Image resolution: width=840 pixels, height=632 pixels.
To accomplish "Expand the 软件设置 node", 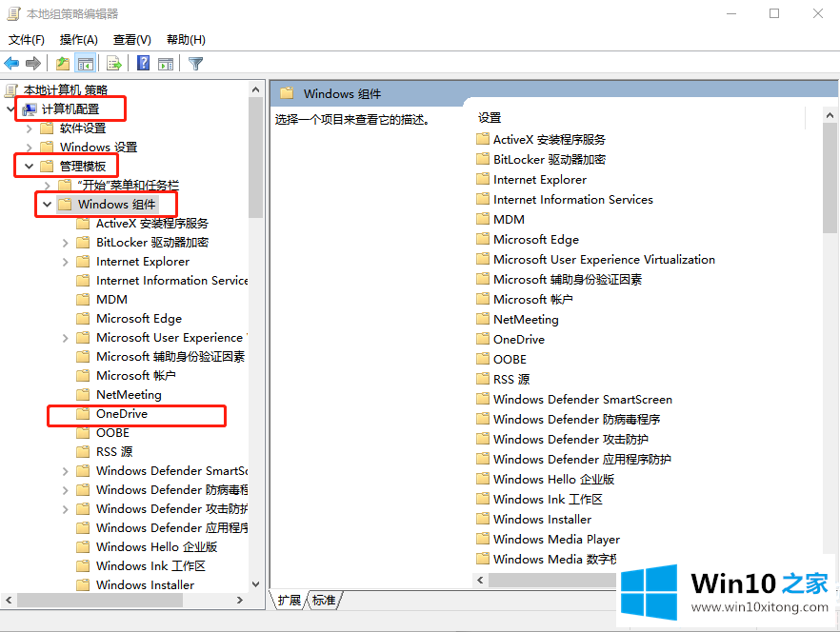I will pos(29,128).
